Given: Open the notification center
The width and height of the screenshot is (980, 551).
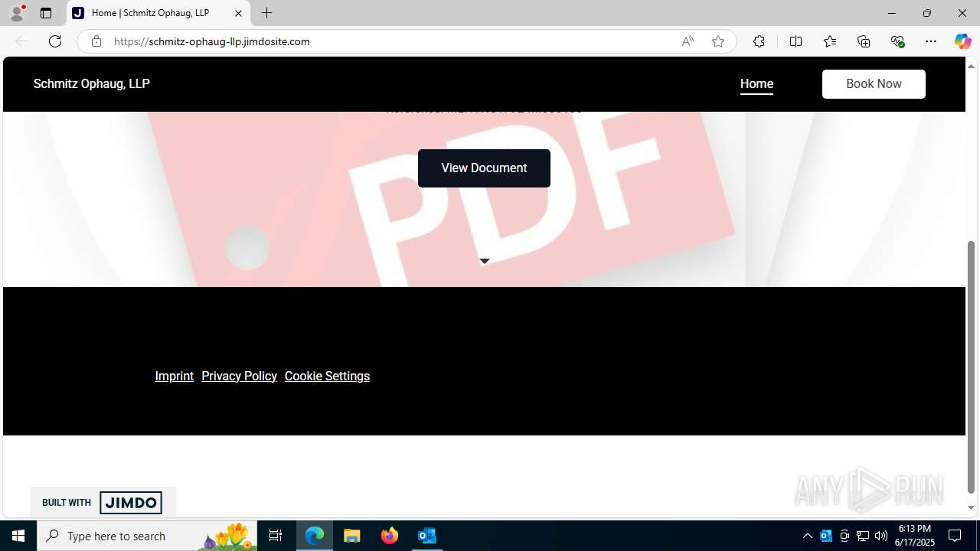Looking at the screenshot, I should click(955, 536).
